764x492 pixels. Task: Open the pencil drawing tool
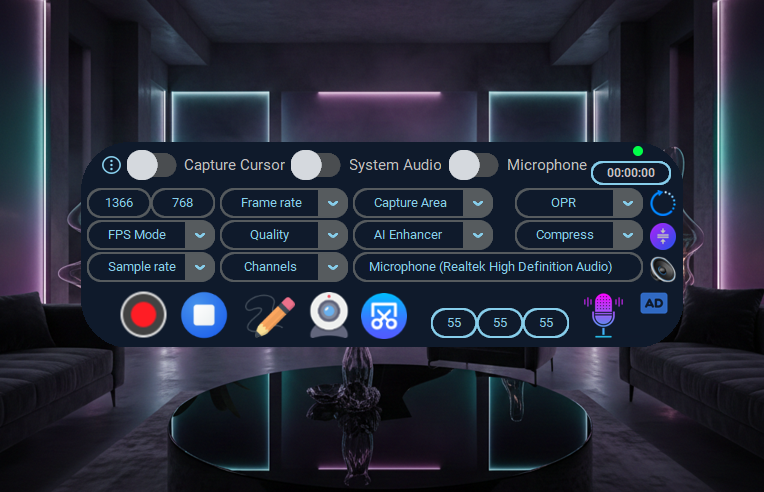[270, 315]
